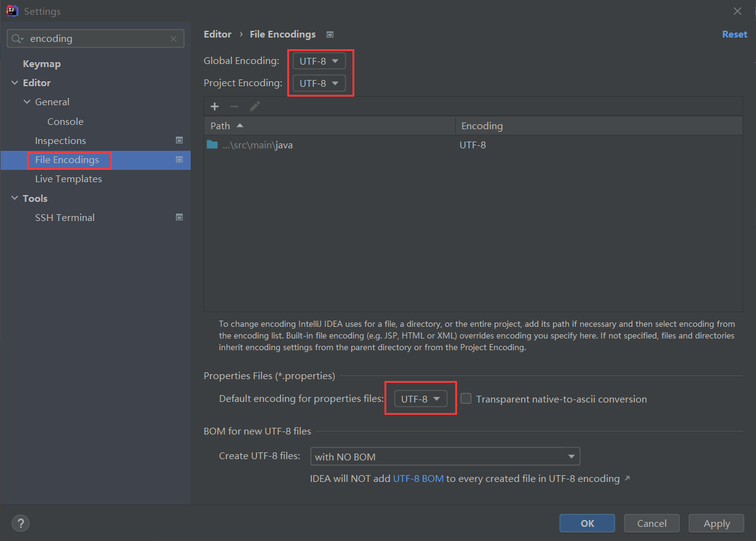756x541 pixels.
Task: Click the project settings icon beside File Encodings breadcrumb
Action: (330, 34)
